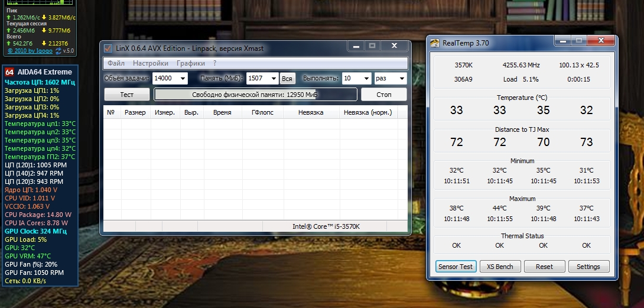Viewport: 644px width, 308px height.
Task: Open the Графики menu in LinX
Action: pyautogui.click(x=191, y=63)
